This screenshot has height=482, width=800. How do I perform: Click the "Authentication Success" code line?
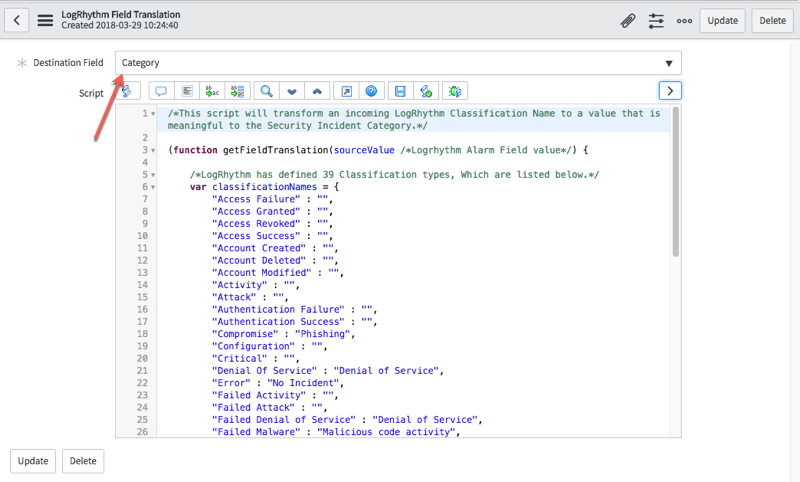[x=294, y=322]
